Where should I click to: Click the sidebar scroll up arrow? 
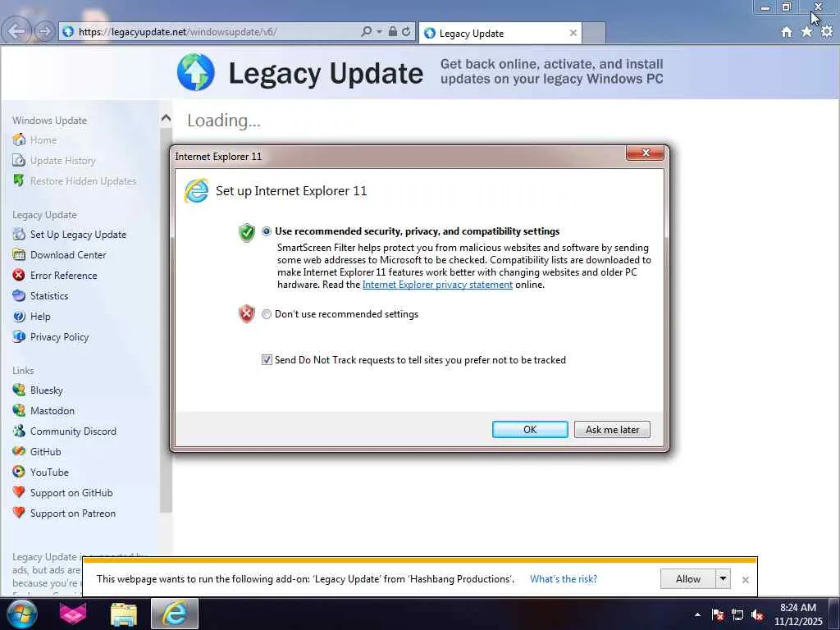coord(166,118)
